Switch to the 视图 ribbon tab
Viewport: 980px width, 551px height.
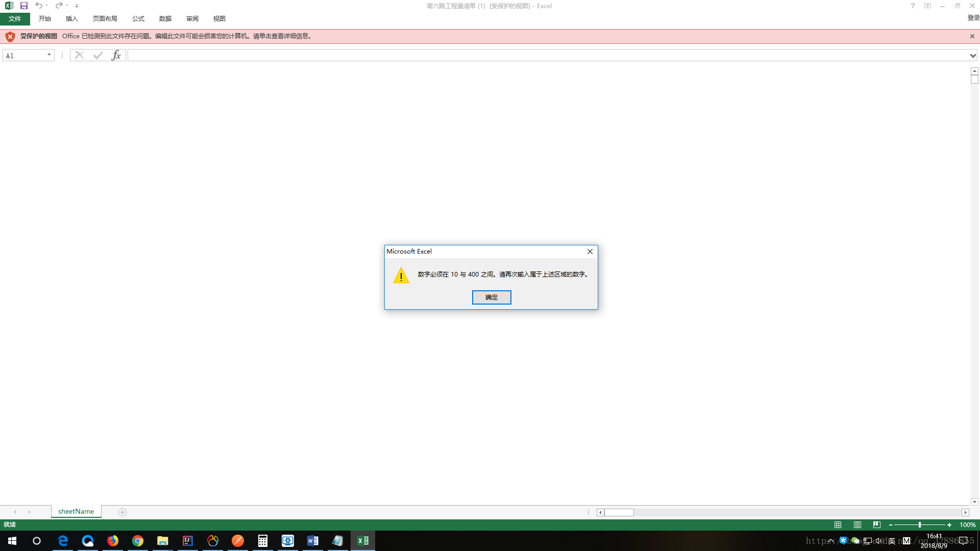click(x=219, y=19)
